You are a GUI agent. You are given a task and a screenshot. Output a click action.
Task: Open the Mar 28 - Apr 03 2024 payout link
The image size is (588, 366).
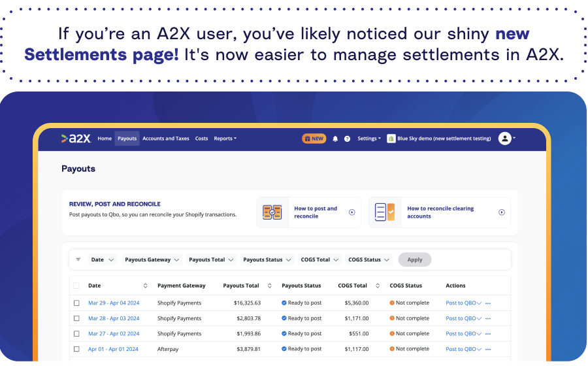[114, 318]
